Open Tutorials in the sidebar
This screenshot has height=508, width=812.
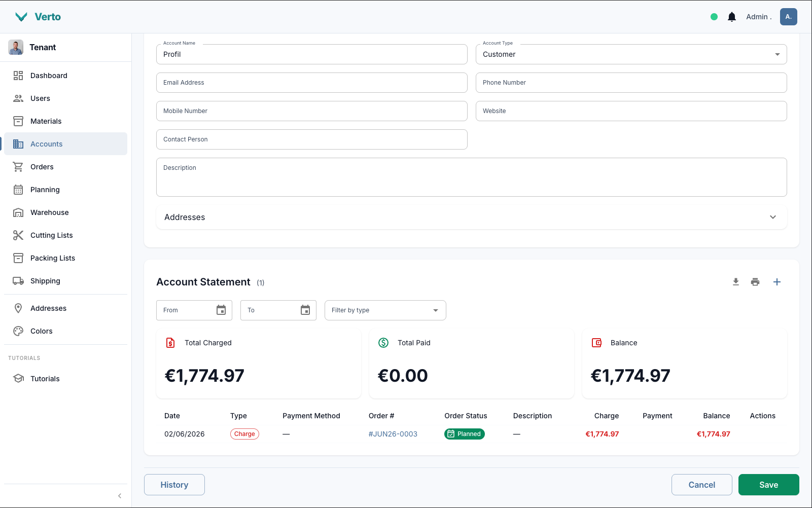tap(66, 379)
